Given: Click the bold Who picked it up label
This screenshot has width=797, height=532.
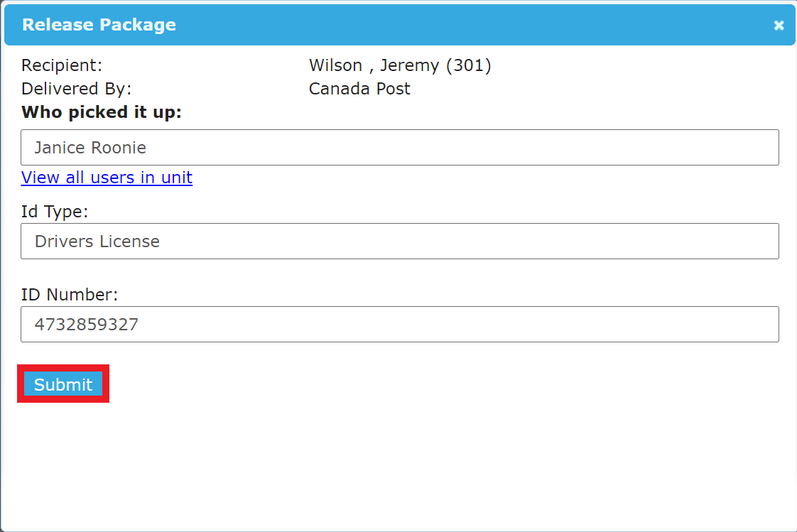Looking at the screenshot, I should click(101, 112).
